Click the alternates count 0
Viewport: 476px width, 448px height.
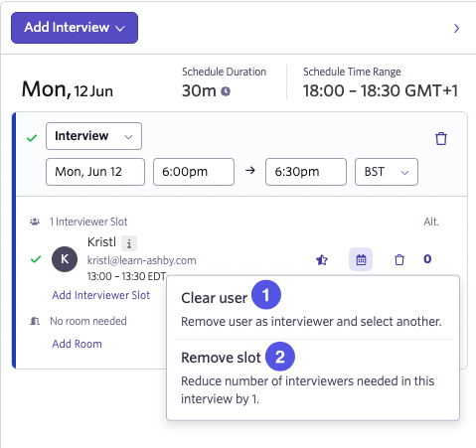click(x=427, y=259)
